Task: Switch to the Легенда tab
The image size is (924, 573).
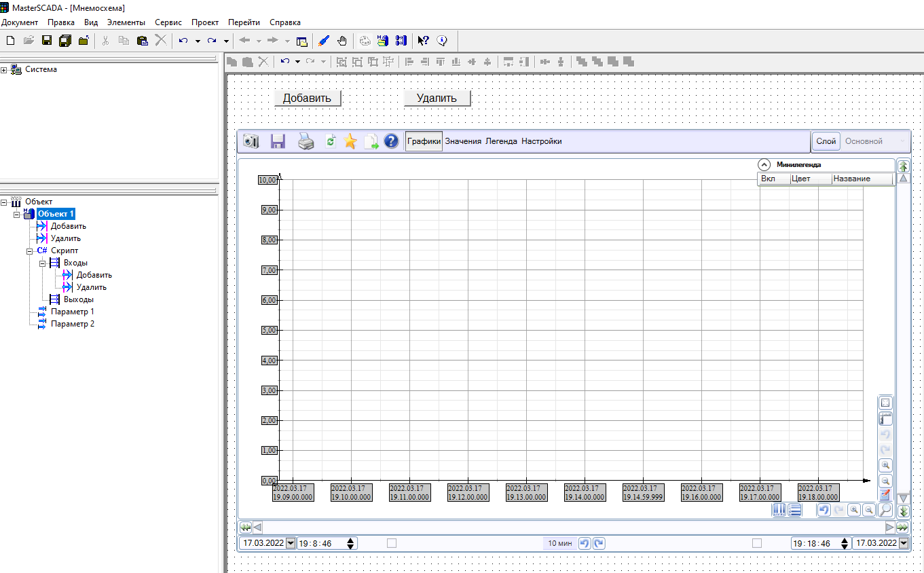Action: [501, 141]
